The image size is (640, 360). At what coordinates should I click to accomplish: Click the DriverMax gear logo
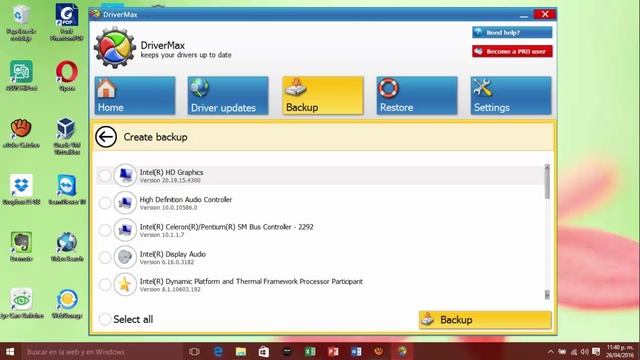pyautogui.click(x=115, y=47)
